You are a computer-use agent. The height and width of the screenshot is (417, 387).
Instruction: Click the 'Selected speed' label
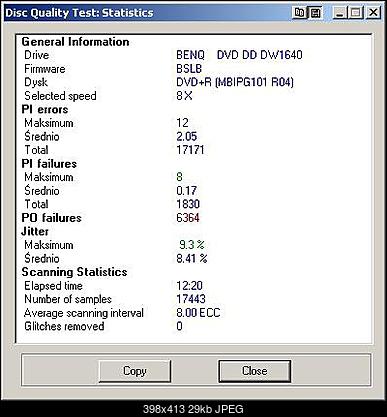click(x=60, y=96)
